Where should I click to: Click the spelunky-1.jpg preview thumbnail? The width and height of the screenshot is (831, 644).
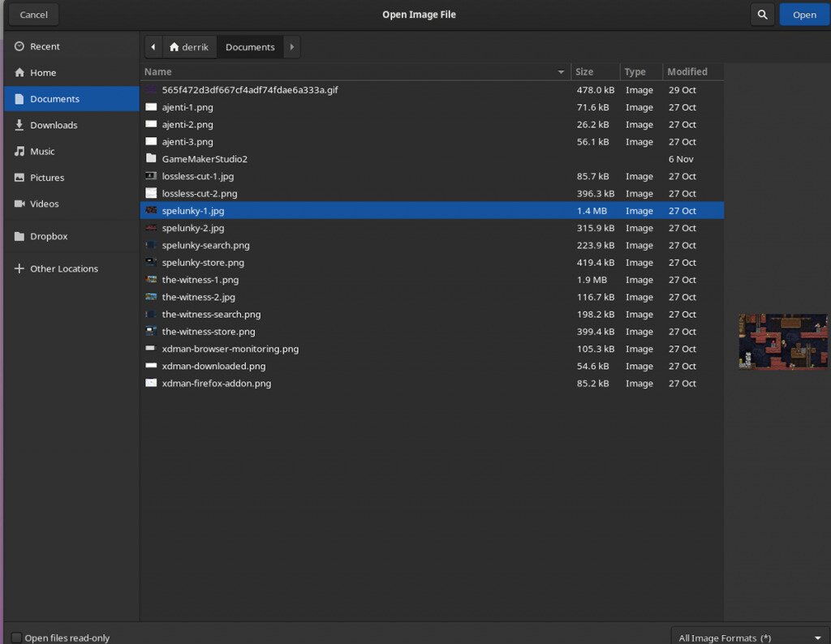click(x=782, y=341)
